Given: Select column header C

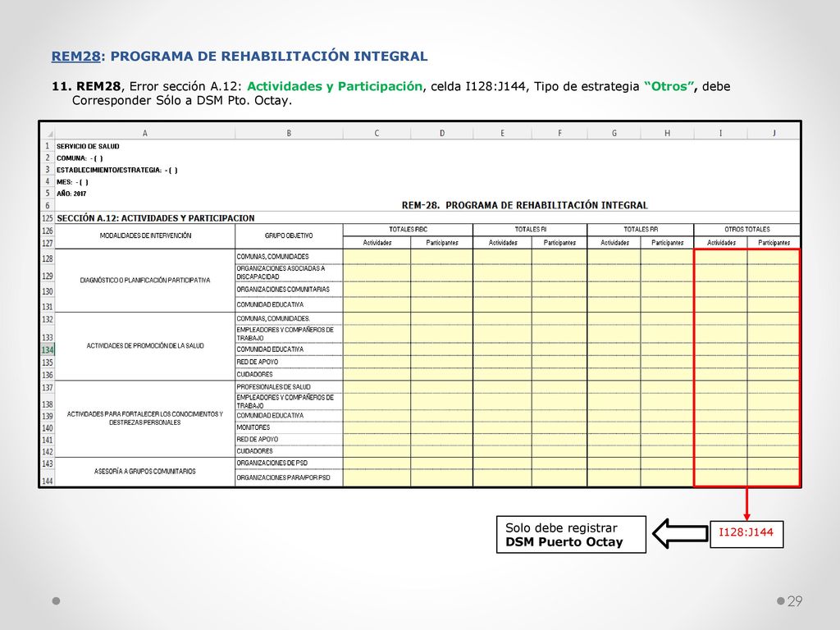Looking at the screenshot, I should coord(377,133).
